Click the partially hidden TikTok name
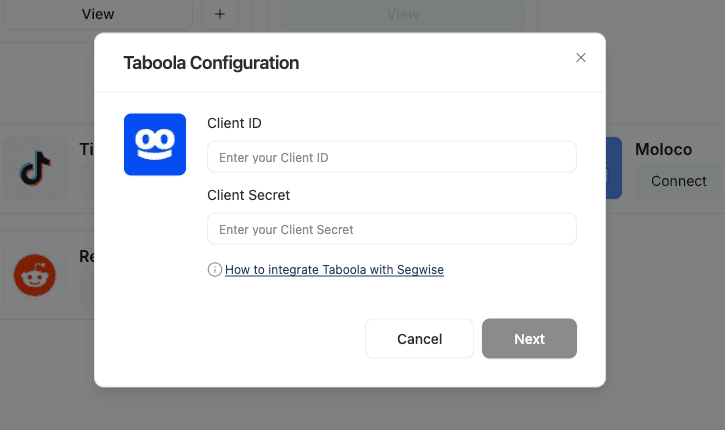This screenshot has width=725, height=430. pyautogui.click(x=86, y=149)
